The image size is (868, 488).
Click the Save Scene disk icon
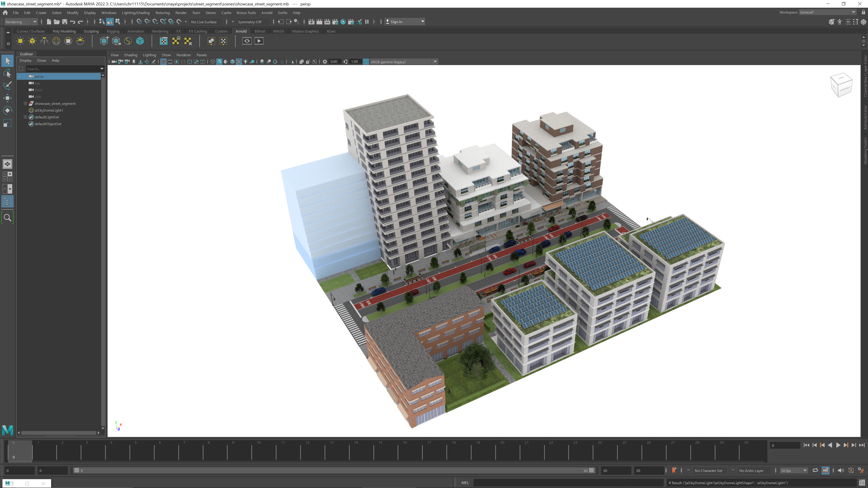coord(64,22)
